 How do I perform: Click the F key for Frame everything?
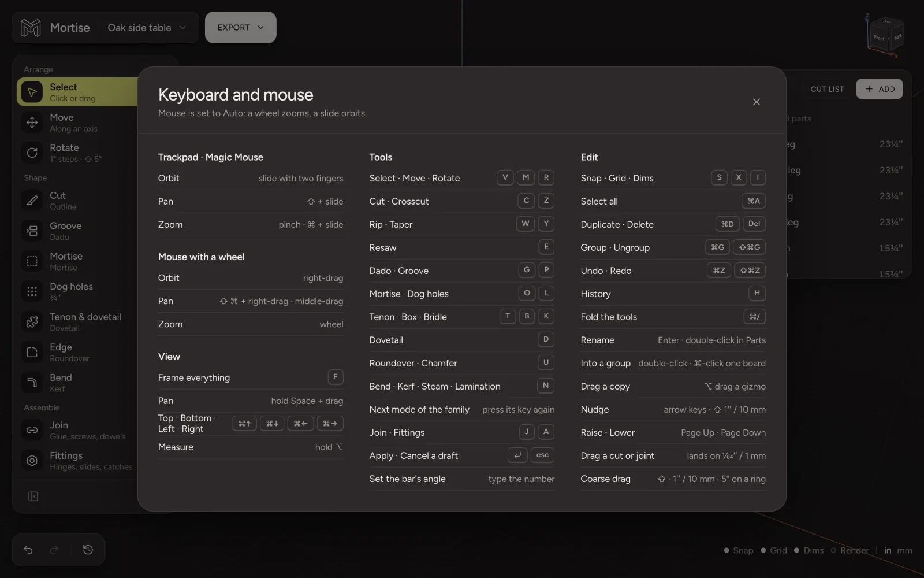[x=336, y=377]
